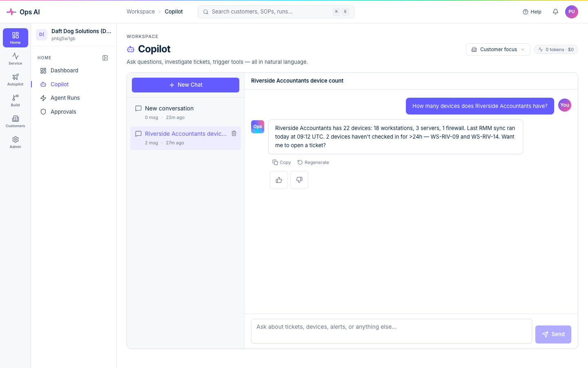Open Agent Runs

coord(73,98)
